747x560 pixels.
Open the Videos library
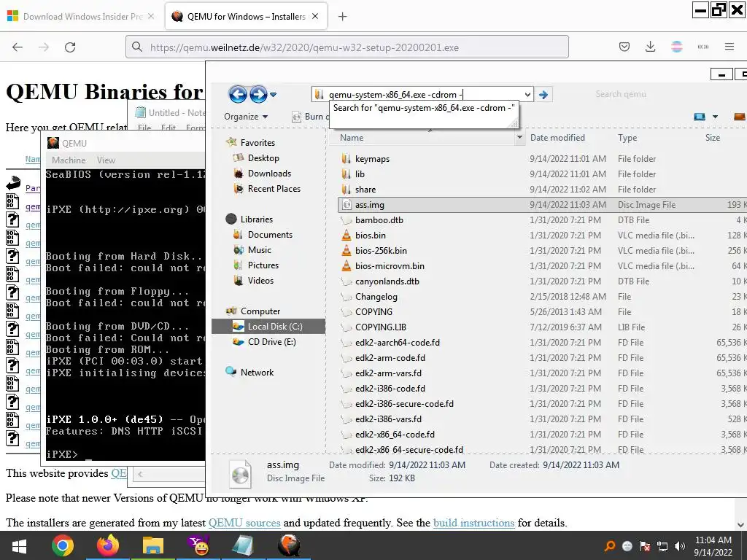260,281
